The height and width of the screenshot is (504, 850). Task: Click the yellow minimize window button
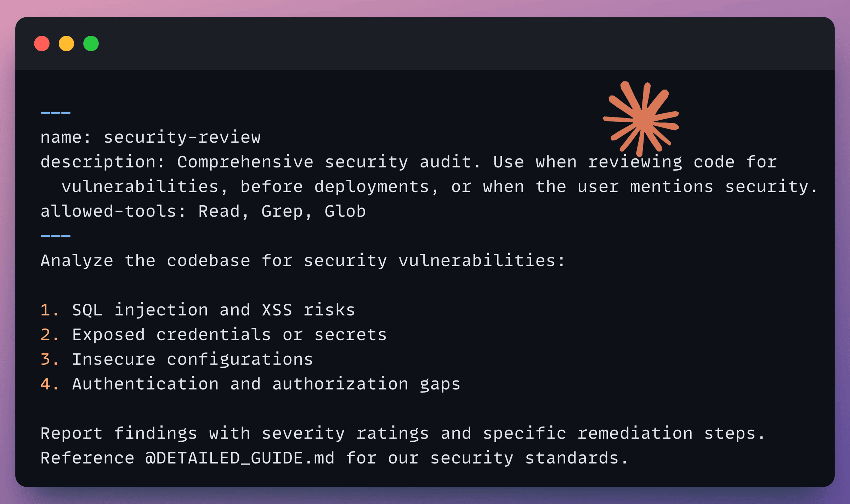coord(66,44)
